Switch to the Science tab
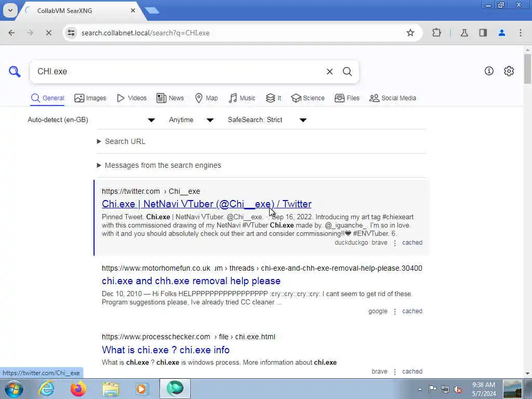The image size is (532, 399). 308,98
